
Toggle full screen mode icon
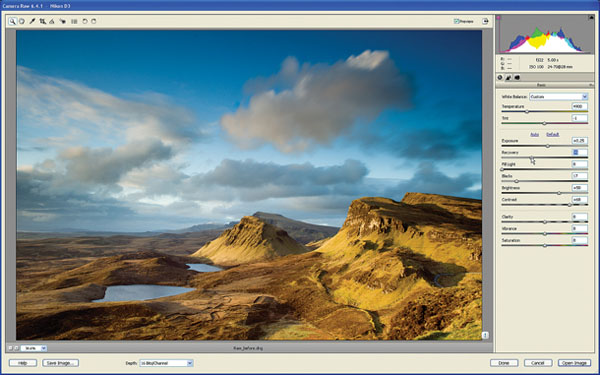pos(485,21)
